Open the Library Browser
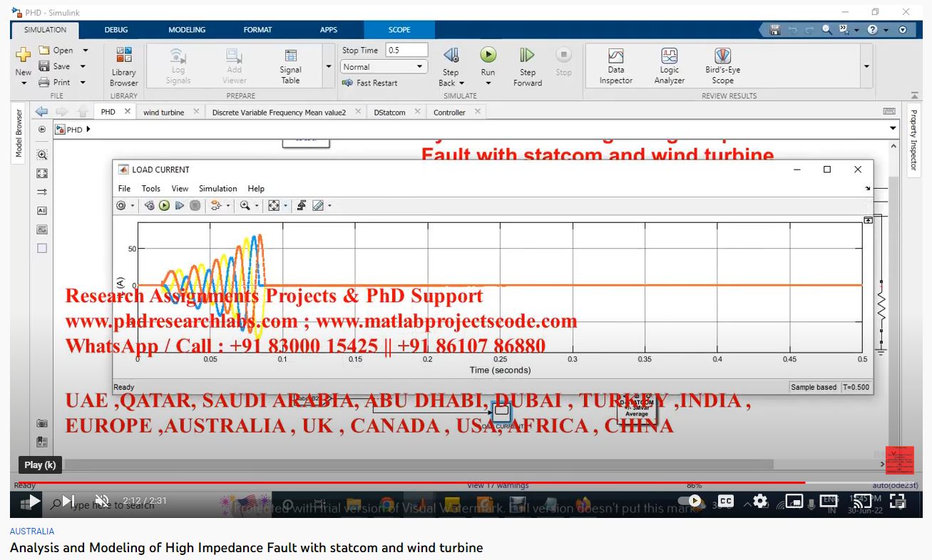 [x=123, y=67]
